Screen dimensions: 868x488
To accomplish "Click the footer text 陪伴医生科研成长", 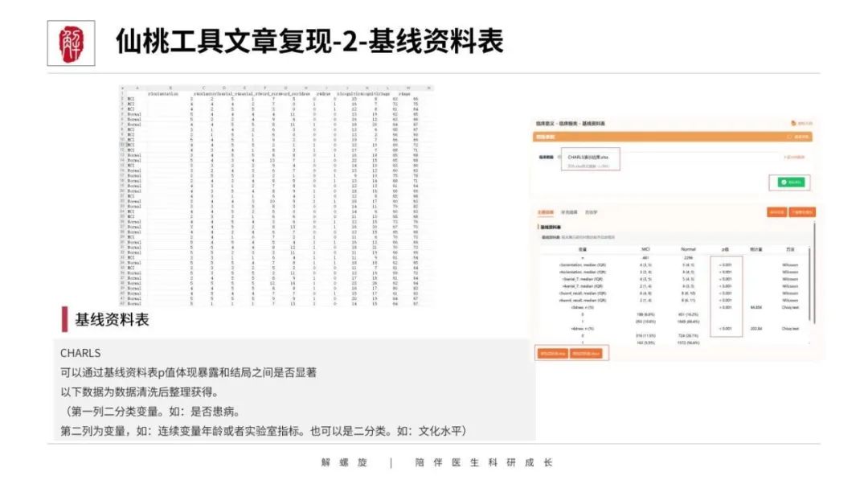I will [x=484, y=462].
